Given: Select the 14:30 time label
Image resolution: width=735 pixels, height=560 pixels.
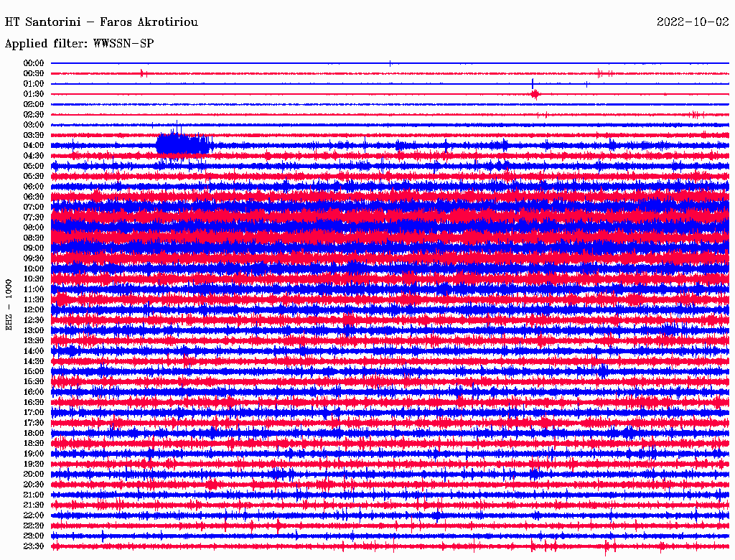Looking at the screenshot, I should (x=34, y=361).
